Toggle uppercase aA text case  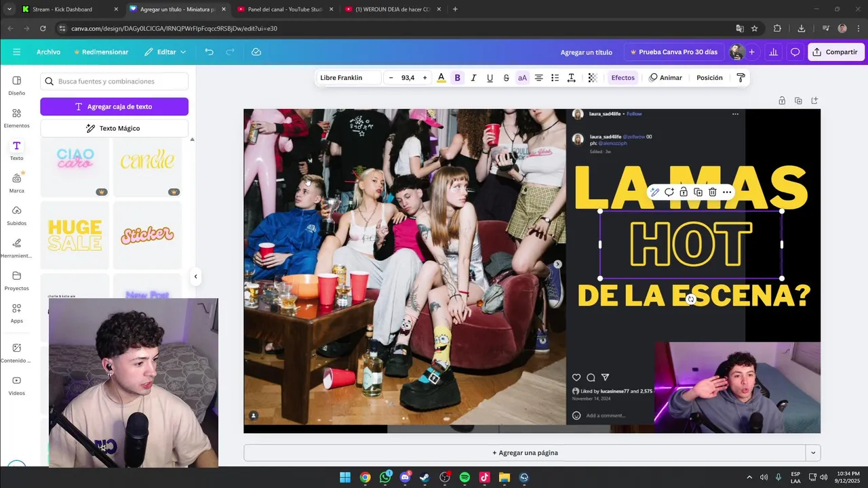522,78
